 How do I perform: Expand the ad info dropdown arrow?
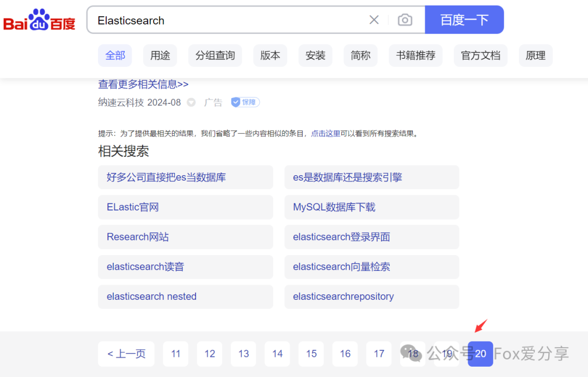[191, 102]
